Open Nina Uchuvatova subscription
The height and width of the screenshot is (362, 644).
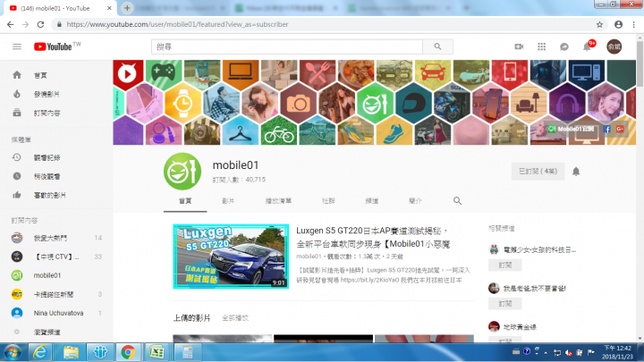[x=56, y=313]
